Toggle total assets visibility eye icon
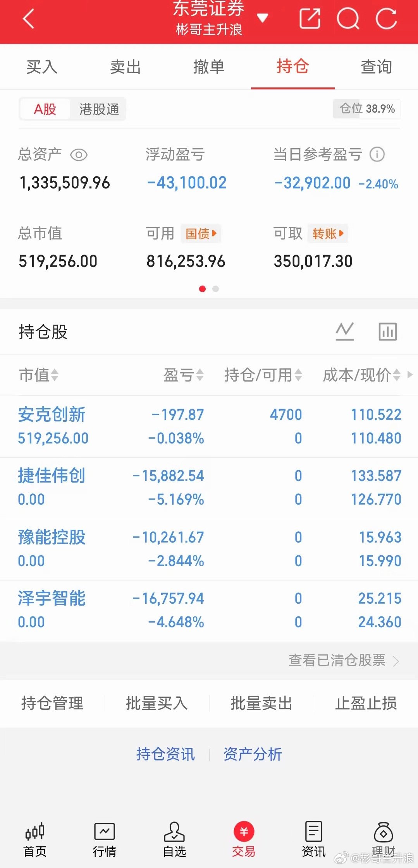This screenshot has width=418, height=868. pyautogui.click(x=79, y=155)
